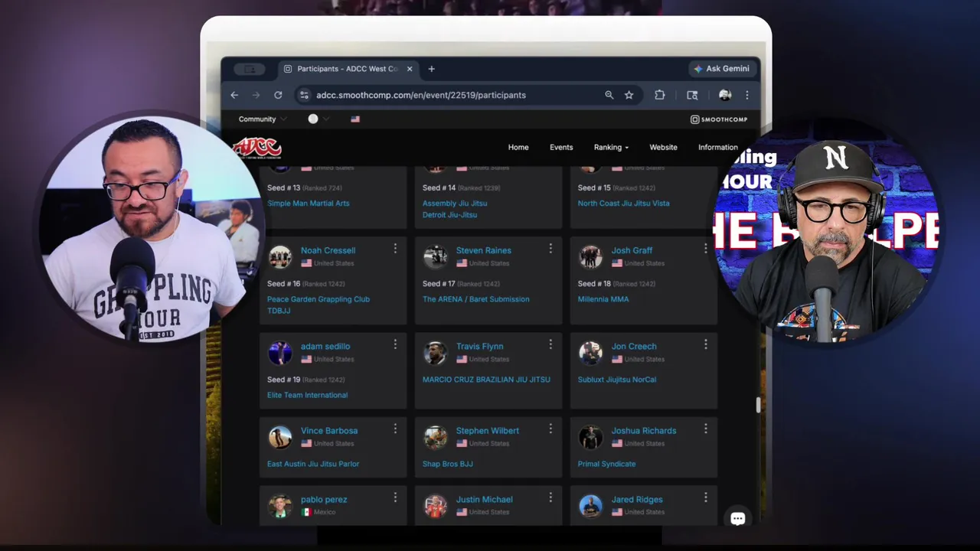The height and width of the screenshot is (551, 980).
Task: Open options menu for Josh Graff
Action: [x=705, y=249]
